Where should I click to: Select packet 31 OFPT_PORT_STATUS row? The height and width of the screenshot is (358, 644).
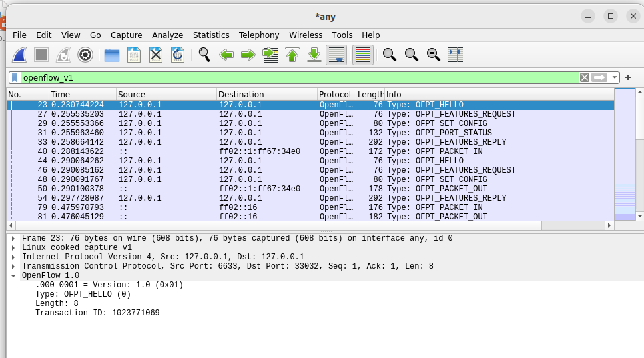310,133
